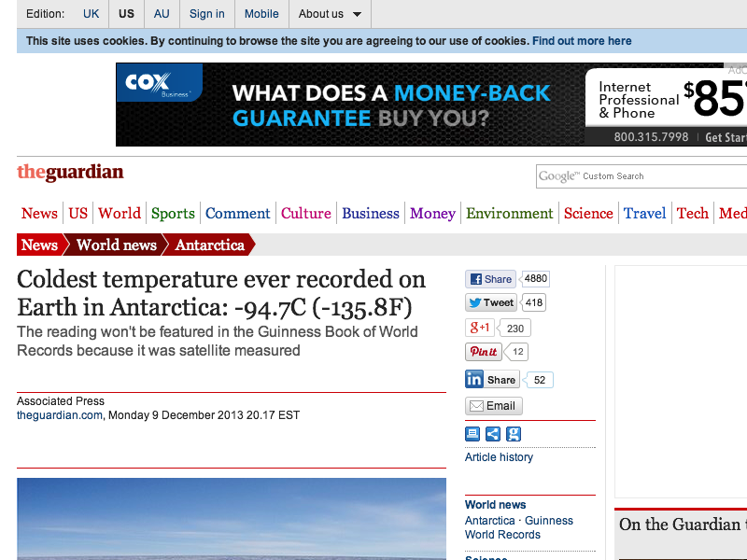Viewport: 747px width, 560px height.
Task: Click the blue print icon
Action: pos(472,434)
